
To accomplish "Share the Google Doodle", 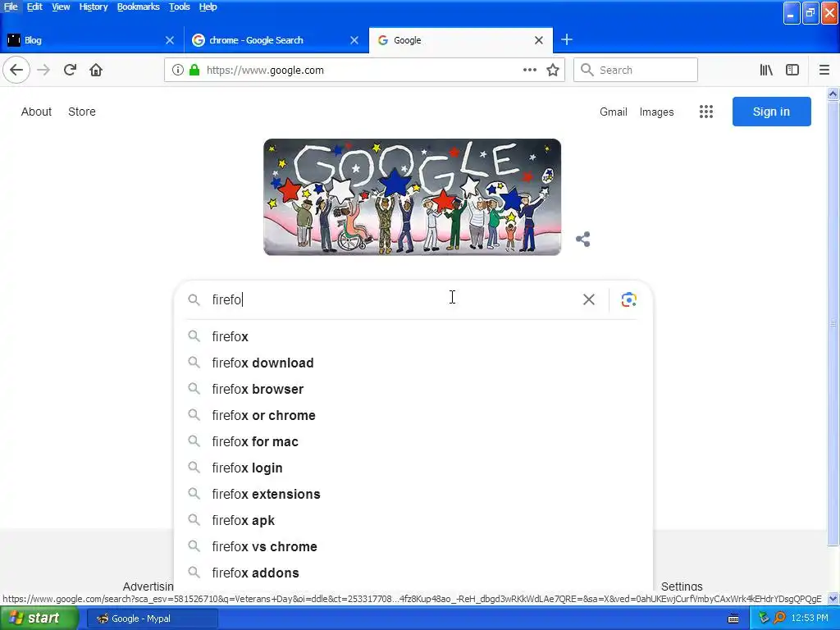I will [x=583, y=239].
